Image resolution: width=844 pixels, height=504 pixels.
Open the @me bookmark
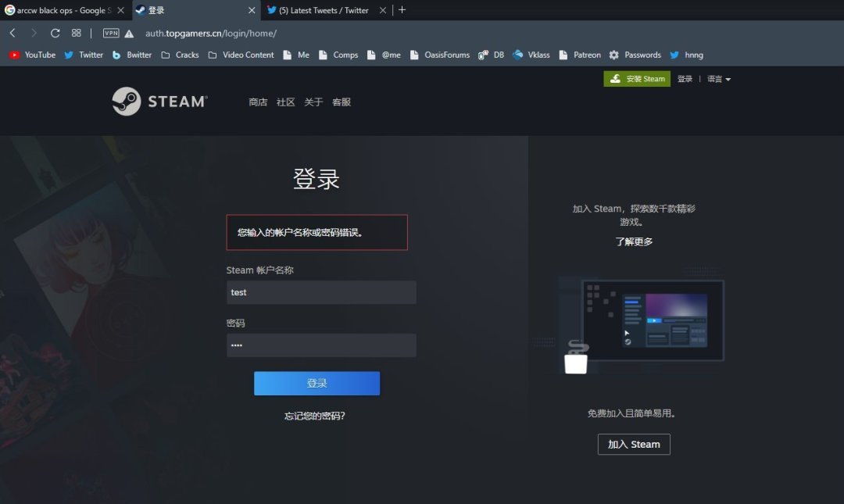383,55
